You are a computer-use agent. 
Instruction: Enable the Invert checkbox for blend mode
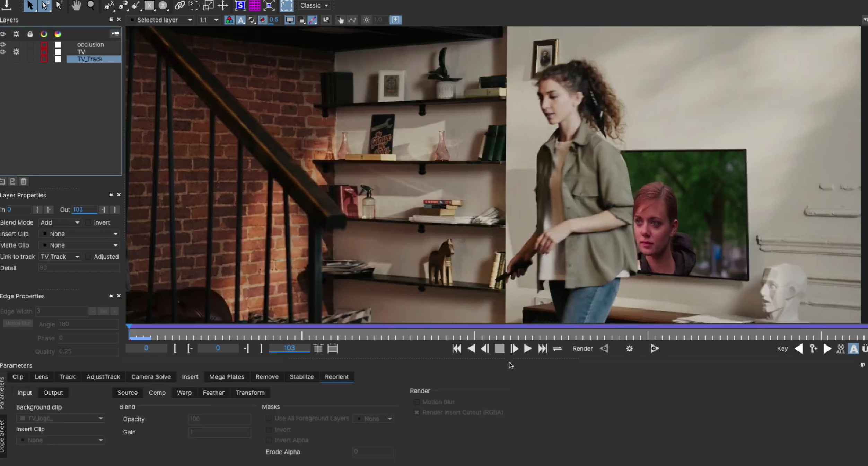tap(88, 223)
